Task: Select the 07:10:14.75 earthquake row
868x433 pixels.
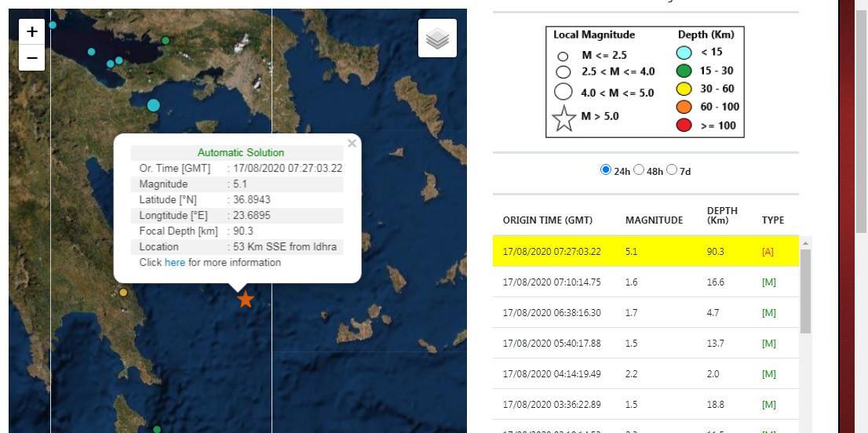Action: click(645, 282)
